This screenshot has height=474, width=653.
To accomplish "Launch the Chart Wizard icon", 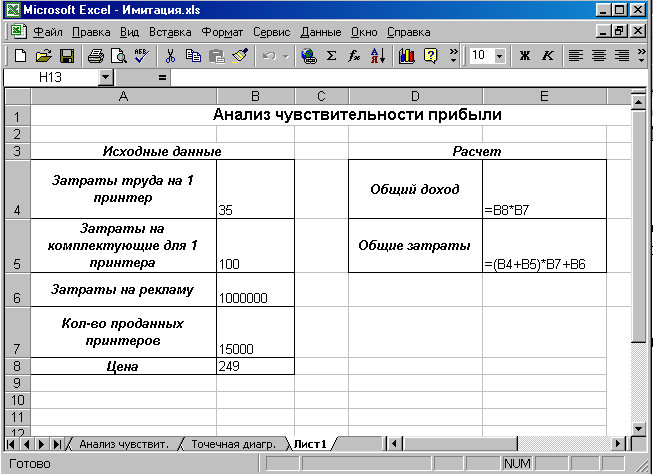I will (406, 55).
